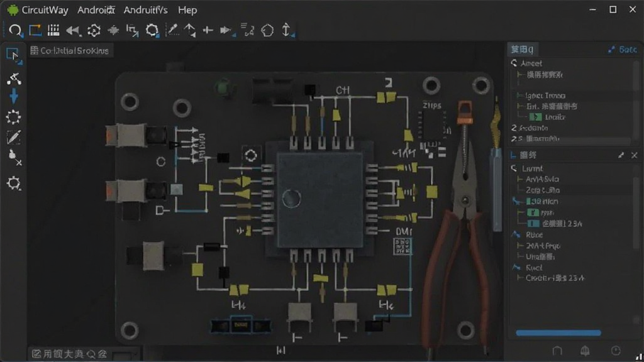Click the DMi label near QR code
Viewport: 644px width, 362px height.
click(x=404, y=231)
